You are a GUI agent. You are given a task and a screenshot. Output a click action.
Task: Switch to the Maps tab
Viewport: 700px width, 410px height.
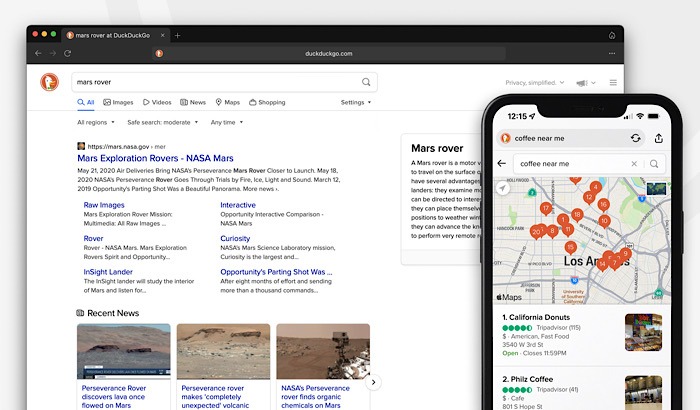point(228,102)
